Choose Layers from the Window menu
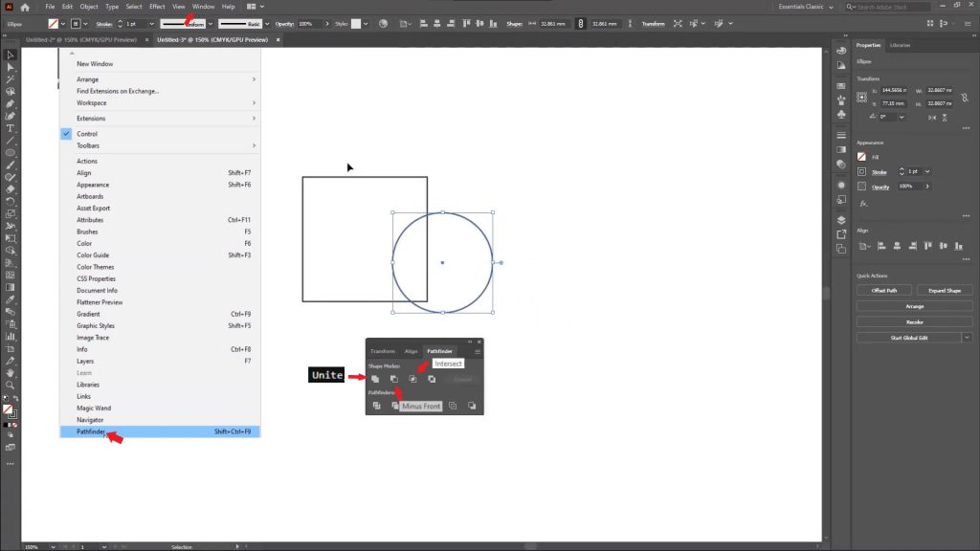 coord(160,361)
